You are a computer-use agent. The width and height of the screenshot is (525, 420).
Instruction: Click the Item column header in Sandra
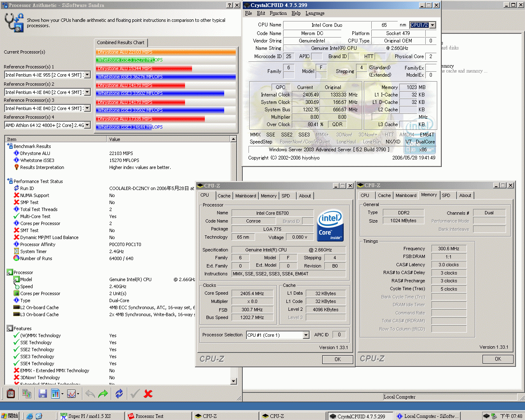pos(56,139)
